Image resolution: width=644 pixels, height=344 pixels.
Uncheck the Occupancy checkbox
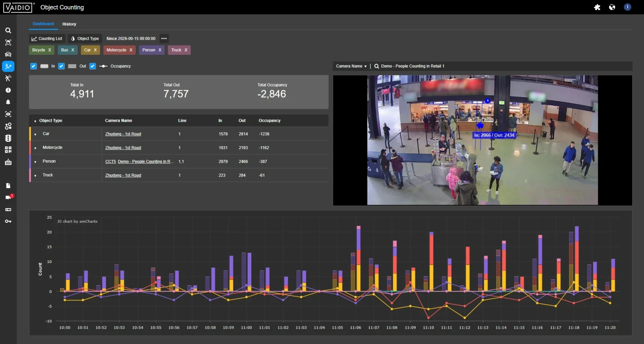click(x=93, y=66)
